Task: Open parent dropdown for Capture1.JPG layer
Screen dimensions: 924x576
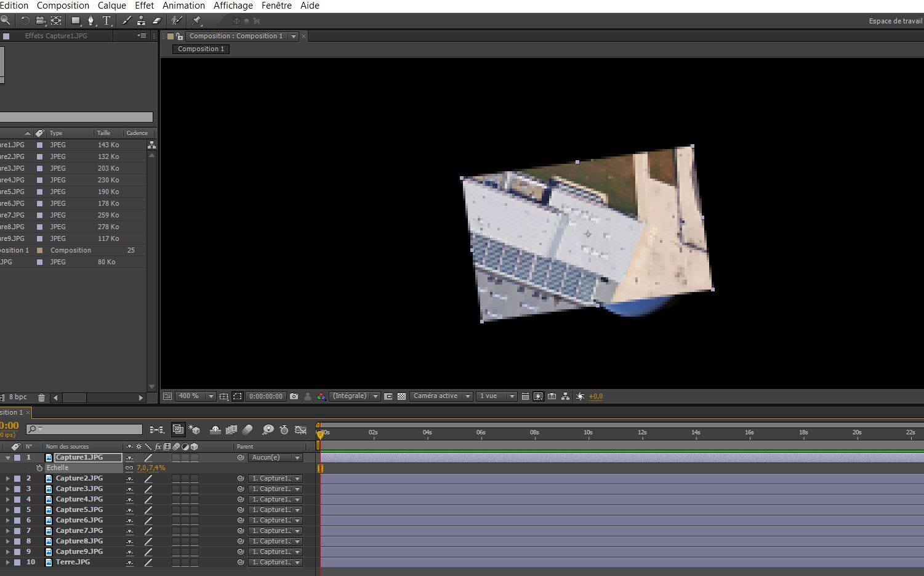Action: tap(275, 458)
